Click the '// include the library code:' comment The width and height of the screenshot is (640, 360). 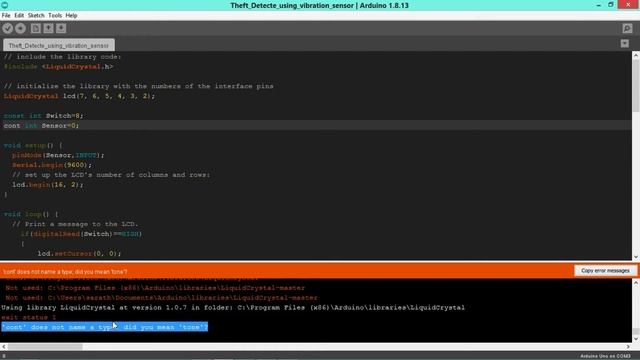coord(62,57)
